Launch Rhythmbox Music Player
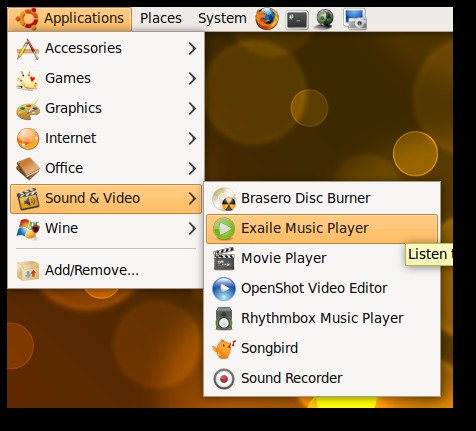 [x=322, y=319]
